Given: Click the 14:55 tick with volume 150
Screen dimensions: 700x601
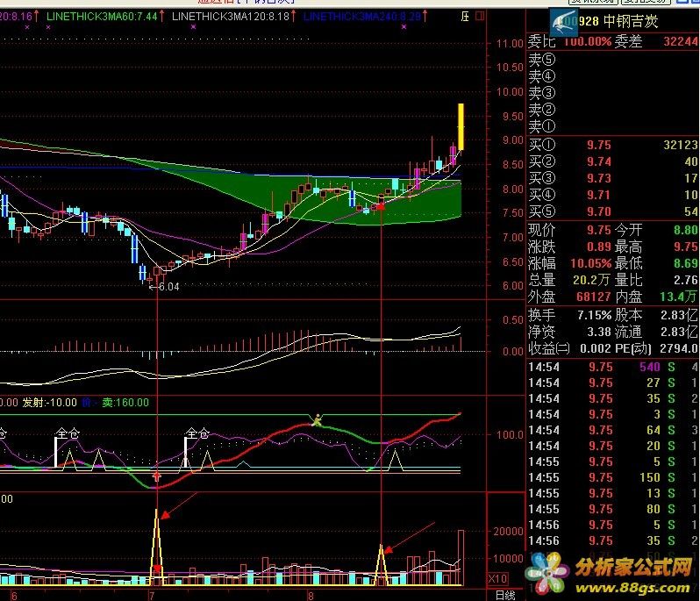Looking at the screenshot, I should (613, 478).
